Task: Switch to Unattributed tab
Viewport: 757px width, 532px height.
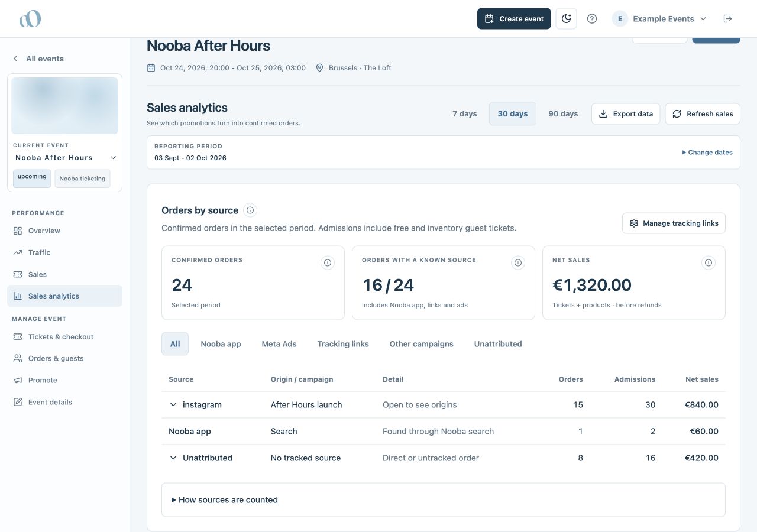Action: (498, 344)
